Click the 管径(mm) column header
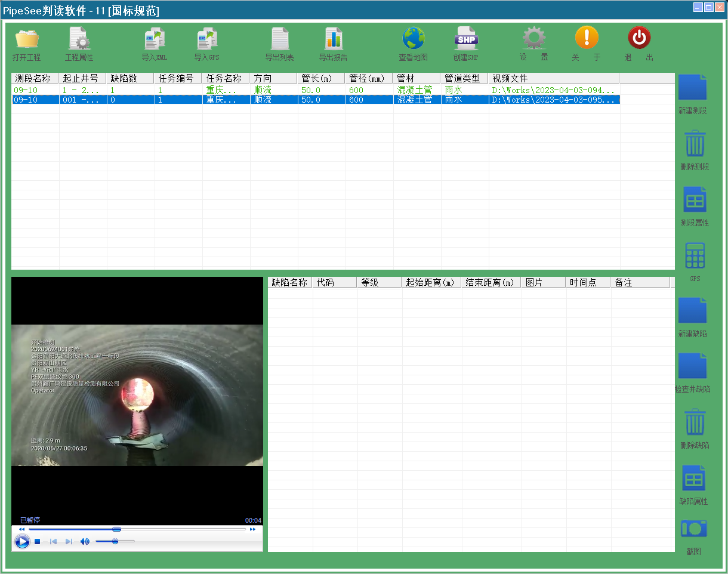 [369, 78]
